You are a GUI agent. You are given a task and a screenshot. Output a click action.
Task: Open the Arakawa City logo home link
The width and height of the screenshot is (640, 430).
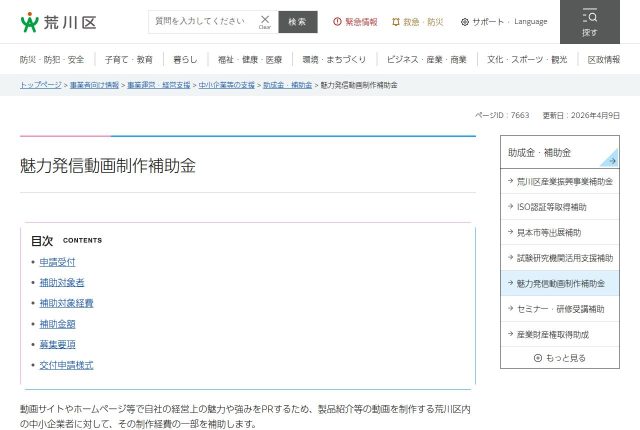pyautogui.click(x=58, y=22)
